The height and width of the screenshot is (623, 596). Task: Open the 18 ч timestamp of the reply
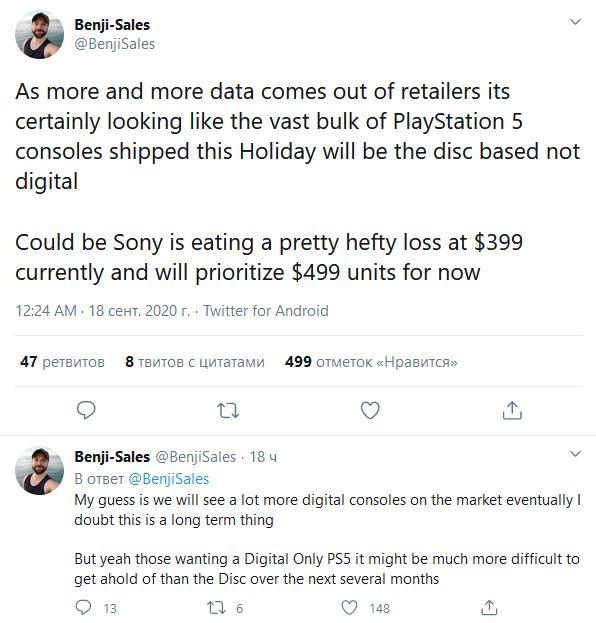click(263, 457)
